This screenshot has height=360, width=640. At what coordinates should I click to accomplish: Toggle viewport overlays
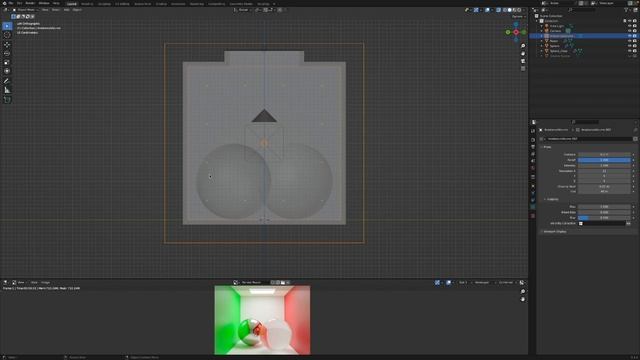[487, 10]
